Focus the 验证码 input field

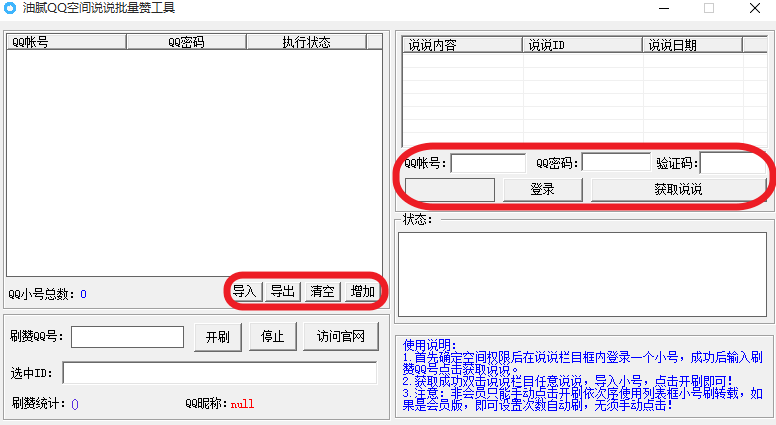coord(733,163)
